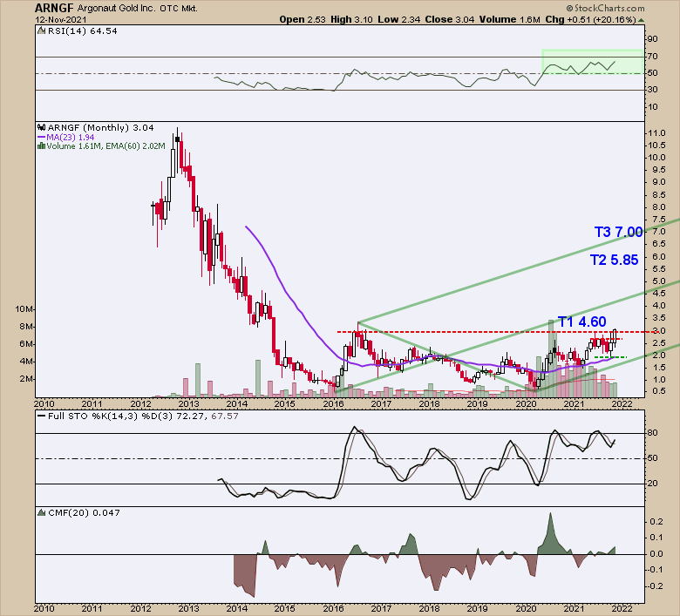This screenshot has height=616, width=680.
Task: Click the 'T1 4.60' target annotation
Action: [x=581, y=322]
